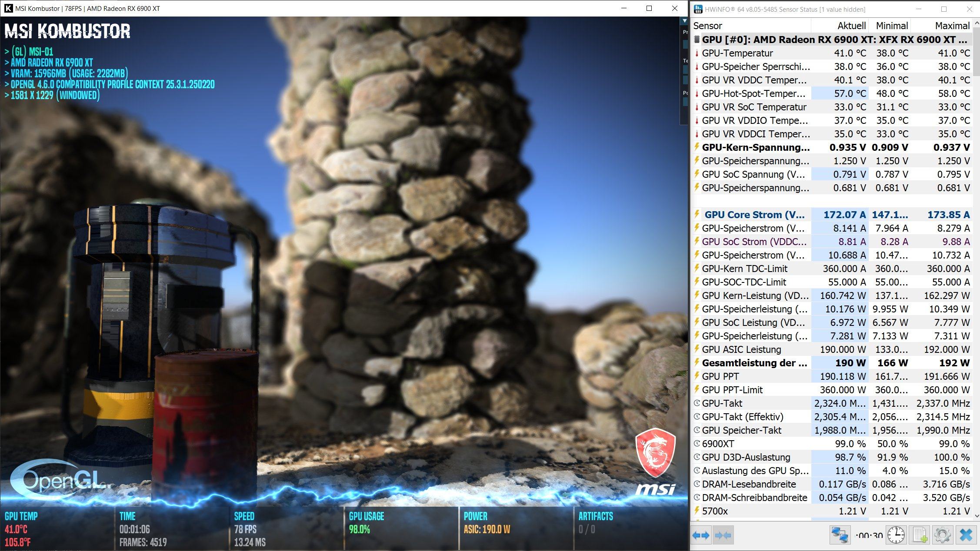Select the GPU Core Strom row

pos(754,215)
